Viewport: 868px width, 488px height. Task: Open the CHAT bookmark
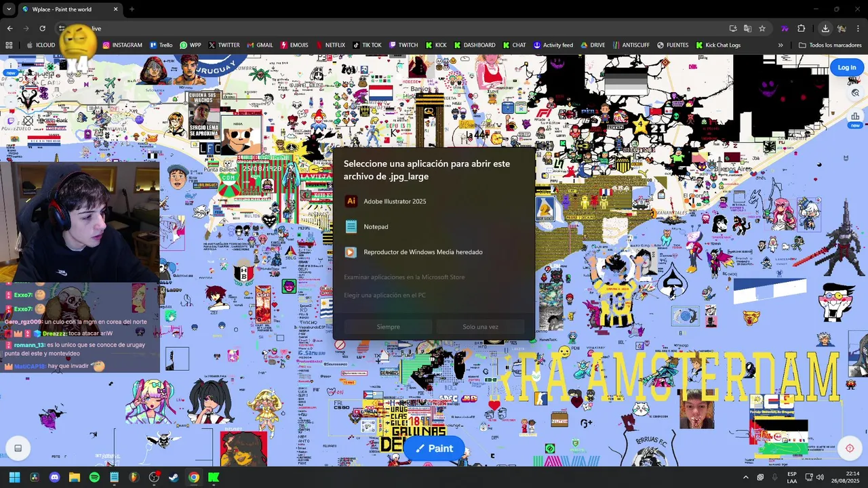coord(514,45)
